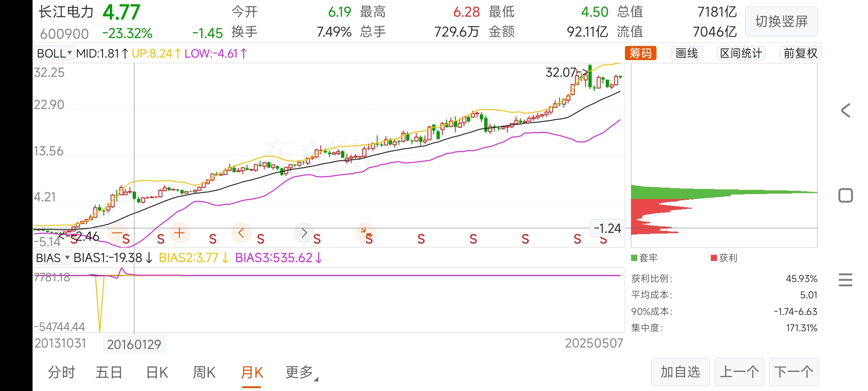868x391 pixels.
Task: Tap the 金额 amount 92.11亿
Action: pyautogui.click(x=588, y=32)
